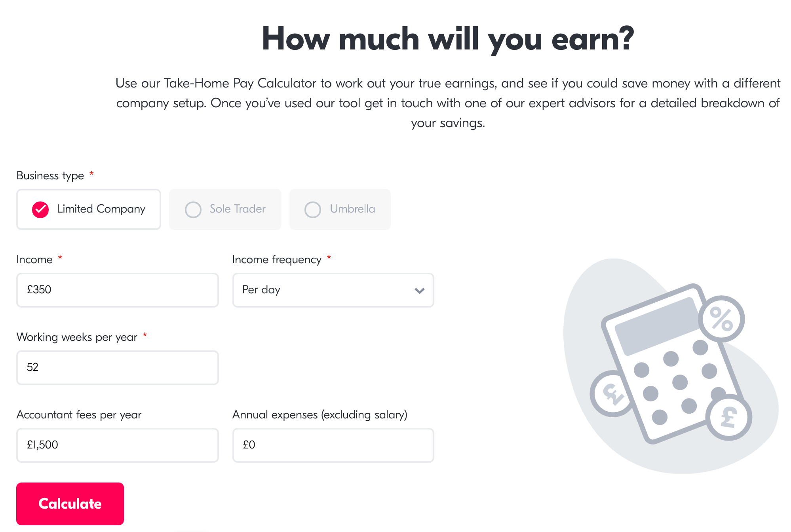791x532 pixels.
Task: Click the "How much will you earn?" heading
Action: pos(448,39)
